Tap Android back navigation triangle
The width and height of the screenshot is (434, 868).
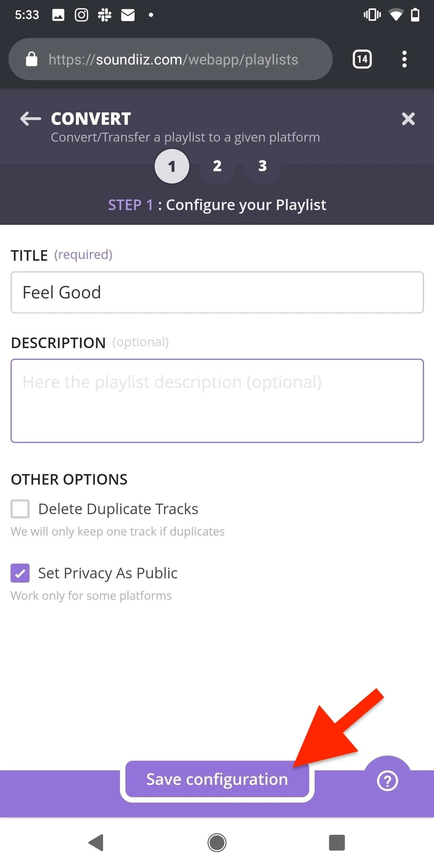click(x=96, y=842)
